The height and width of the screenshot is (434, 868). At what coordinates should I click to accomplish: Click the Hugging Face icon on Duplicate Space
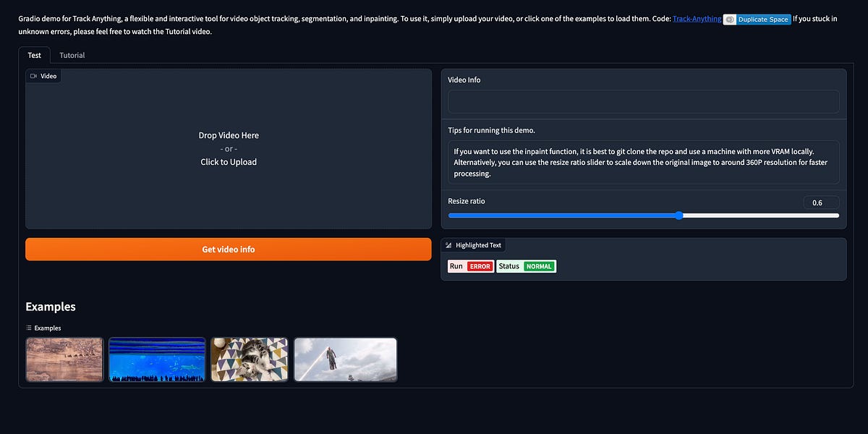coord(729,19)
